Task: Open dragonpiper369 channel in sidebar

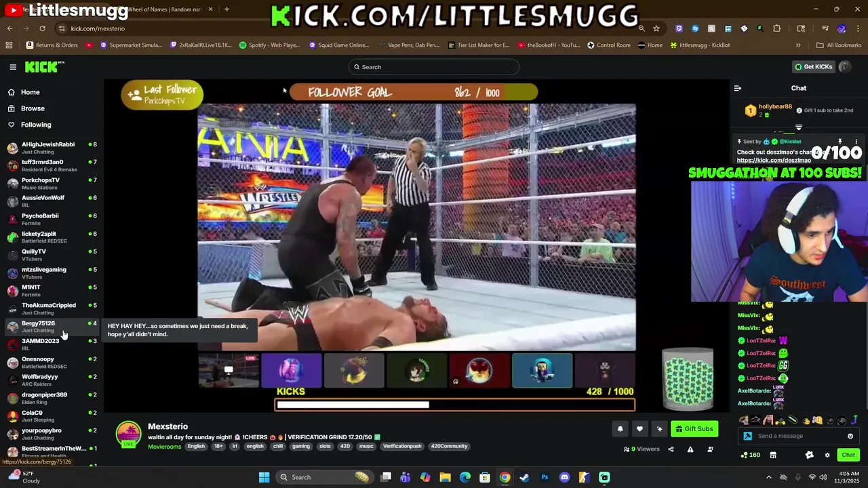Action: 52,398
